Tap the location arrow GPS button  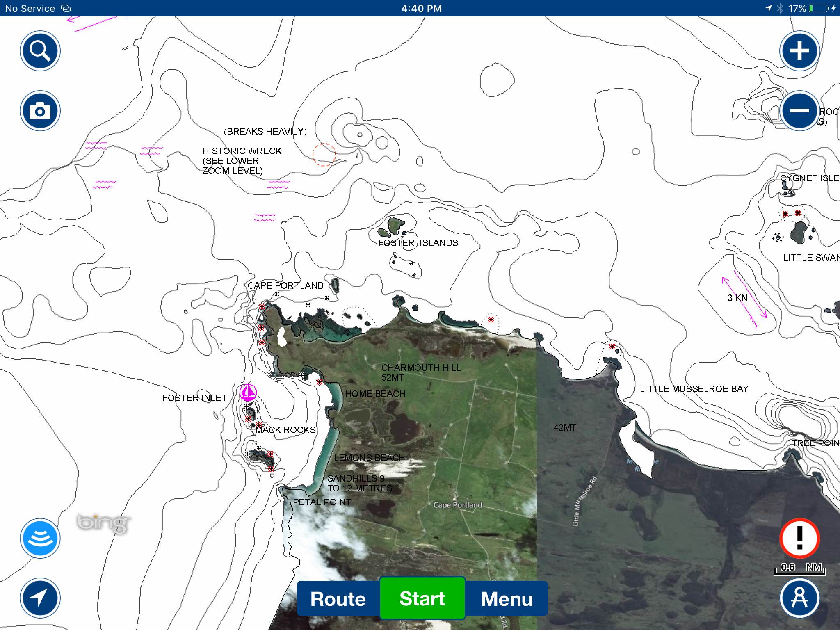point(40,598)
